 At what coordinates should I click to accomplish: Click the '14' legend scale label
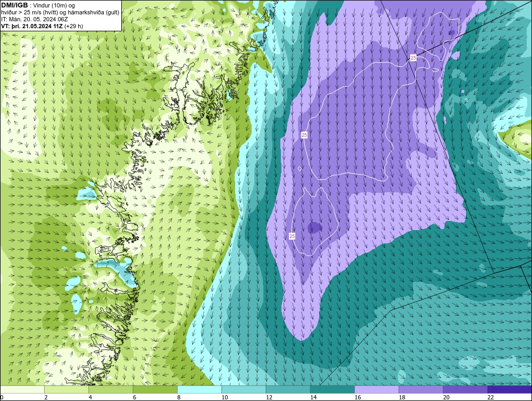point(313,398)
